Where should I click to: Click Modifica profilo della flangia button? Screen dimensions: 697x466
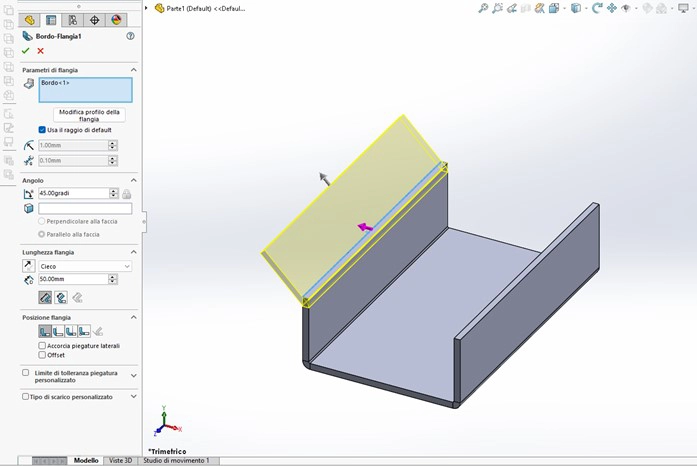89,115
